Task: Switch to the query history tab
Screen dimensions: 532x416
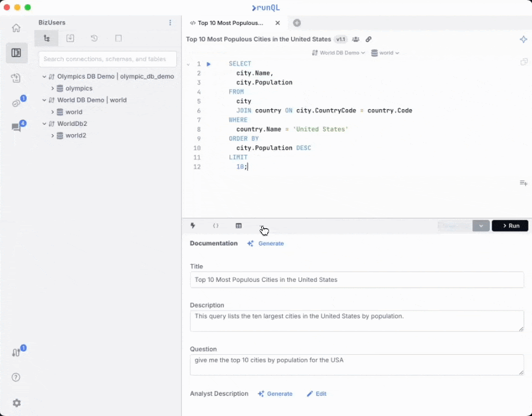Action: pyautogui.click(x=94, y=38)
